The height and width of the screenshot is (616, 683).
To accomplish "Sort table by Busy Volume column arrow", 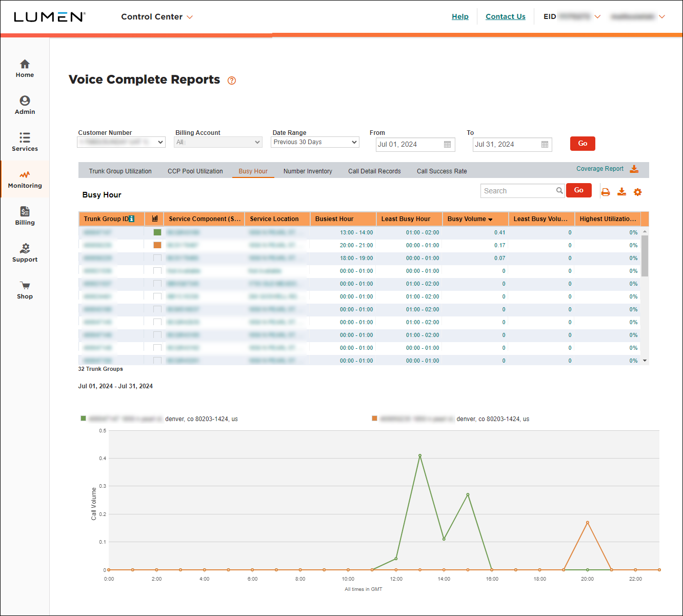I will point(490,218).
